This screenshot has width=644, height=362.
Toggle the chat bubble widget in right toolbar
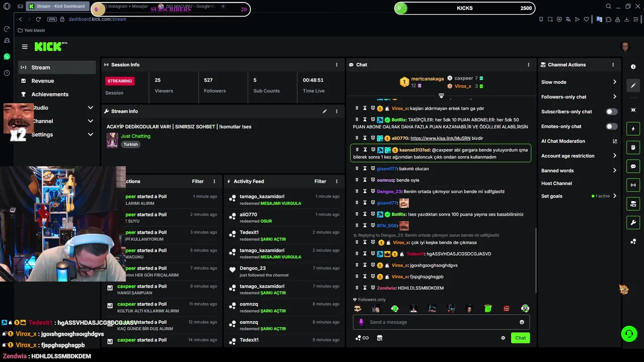click(633, 166)
